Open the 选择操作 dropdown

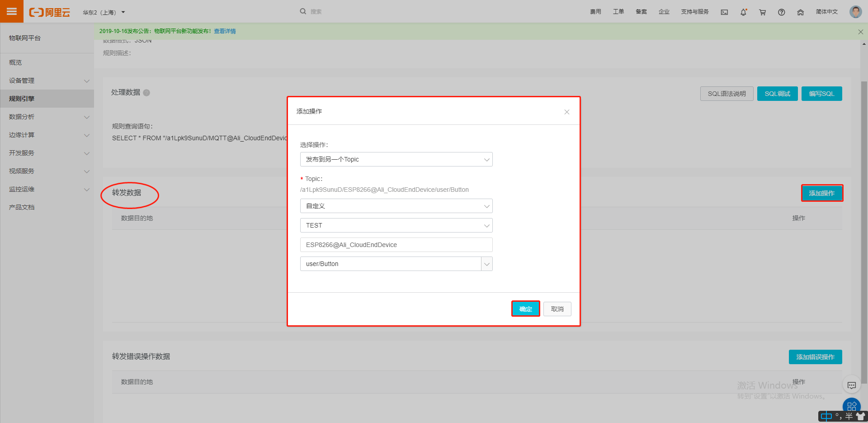396,159
